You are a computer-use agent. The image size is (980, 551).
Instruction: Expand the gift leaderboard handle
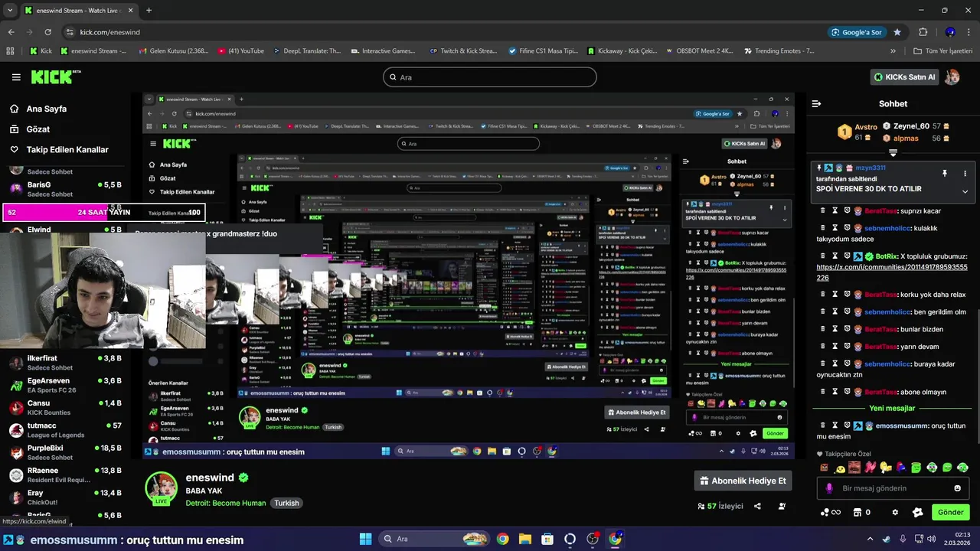(x=893, y=153)
